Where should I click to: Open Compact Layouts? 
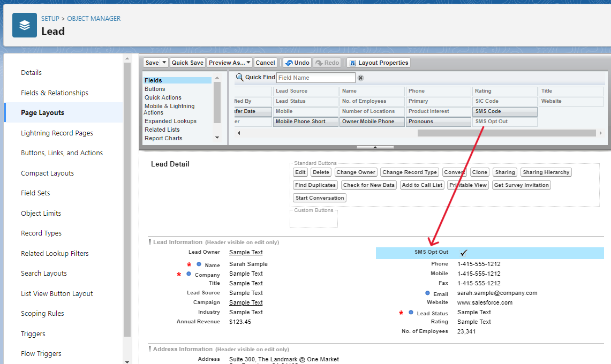coord(47,173)
